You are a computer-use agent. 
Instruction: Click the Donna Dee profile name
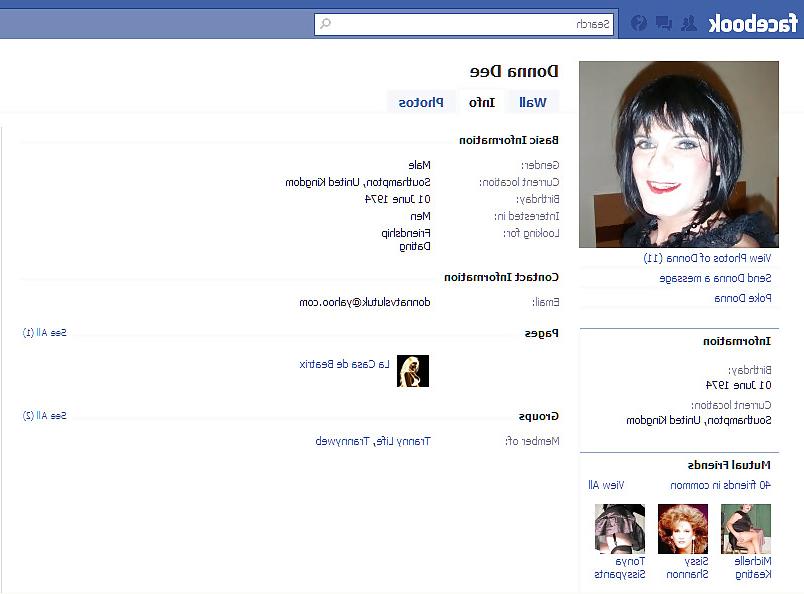click(x=514, y=71)
